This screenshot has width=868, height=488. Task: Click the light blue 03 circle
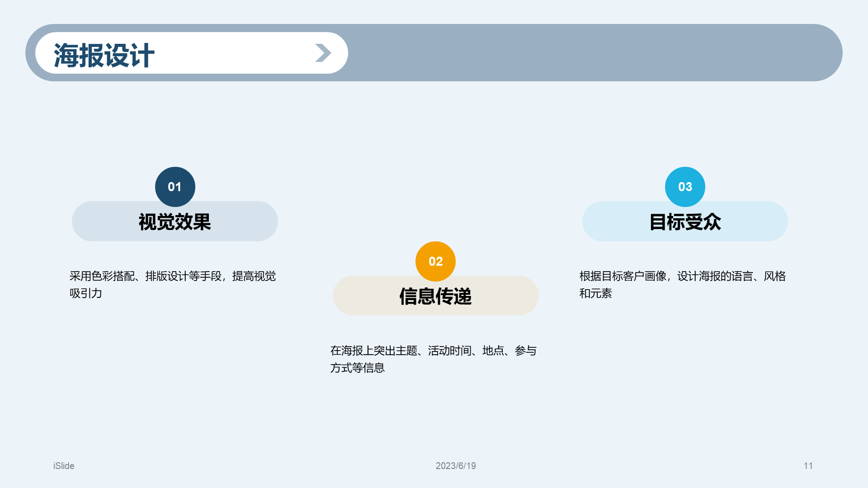(685, 187)
